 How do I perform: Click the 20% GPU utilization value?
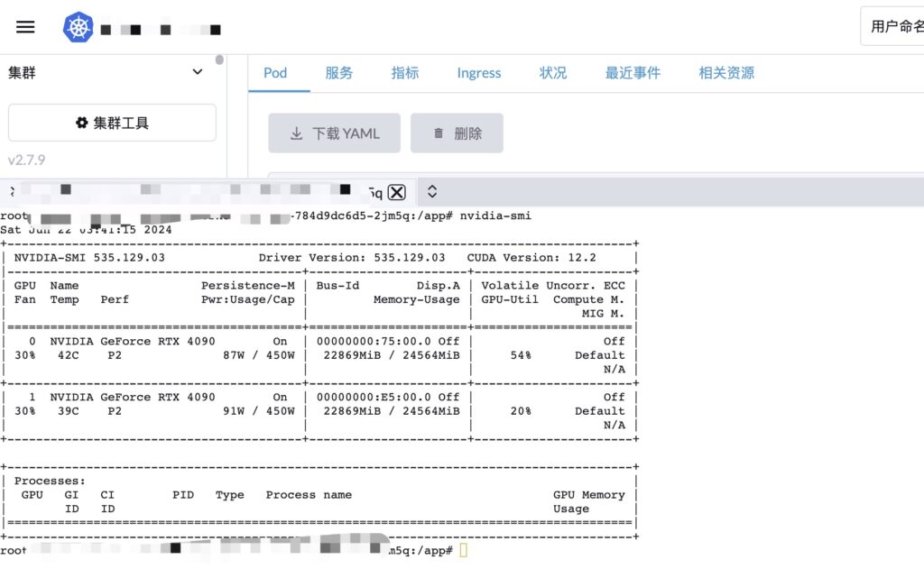pyautogui.click(x=521, y=411)
